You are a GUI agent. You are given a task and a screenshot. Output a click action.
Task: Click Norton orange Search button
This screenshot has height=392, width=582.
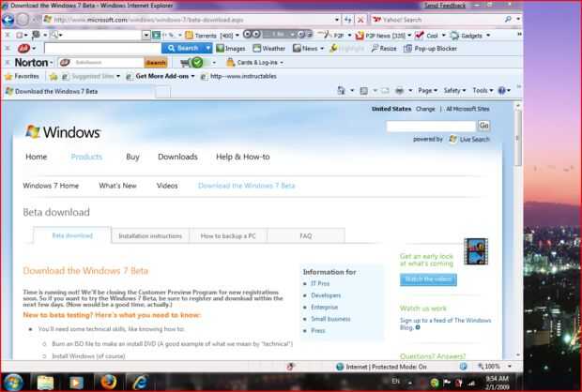[x=156, y=63]
